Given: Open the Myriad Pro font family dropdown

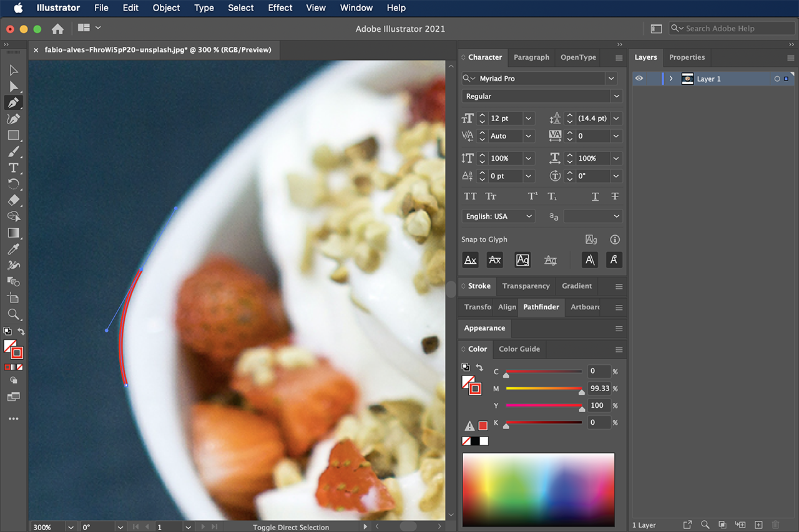Looking at the screenshot, I should pos(610,79).
